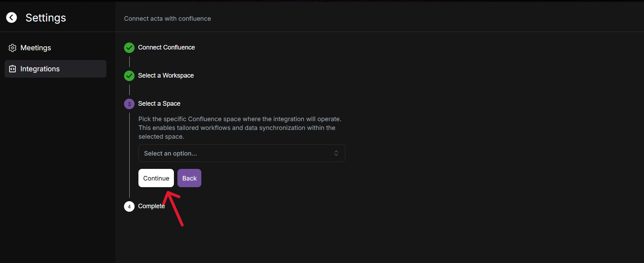Viewport: 644px width, 263px height.
Task: Click the dropdown up-down chevron icon
Action: point(336,153)
